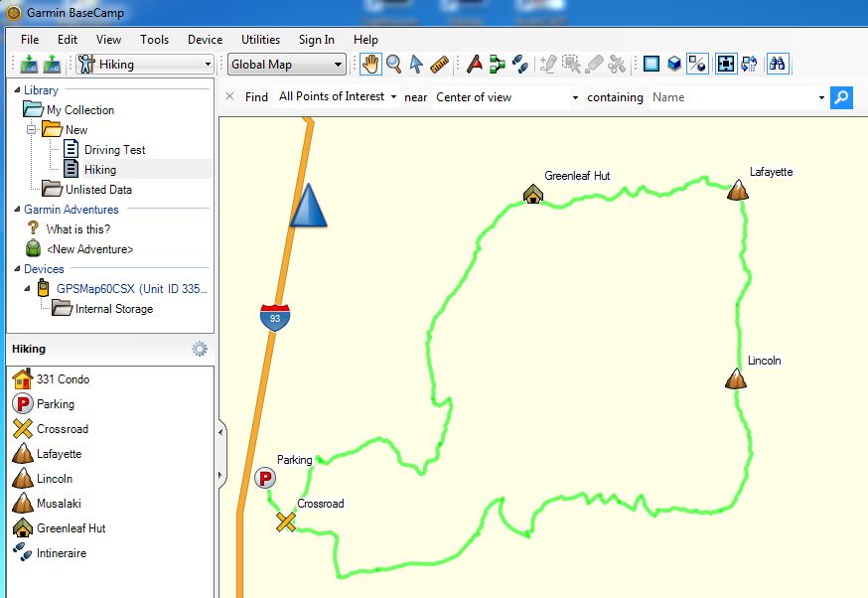Open the File menu
868x598 pixels.
(30, 40)
